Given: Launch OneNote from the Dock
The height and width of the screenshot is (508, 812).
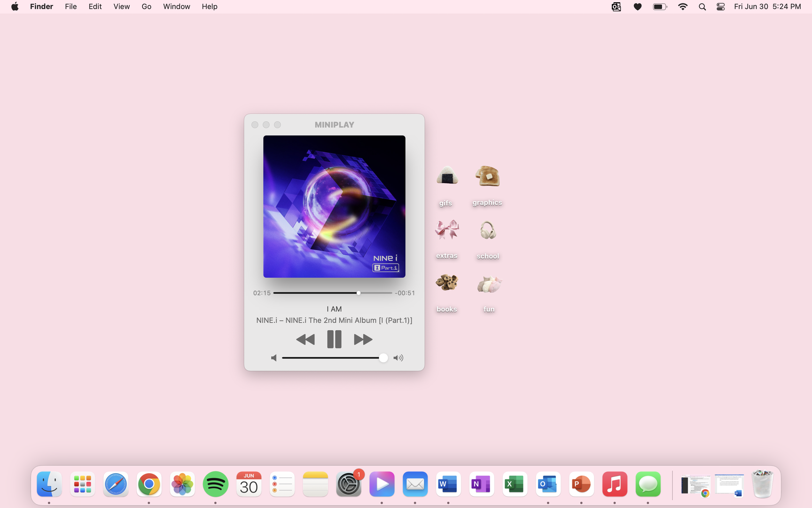Looking at the screenshot, I should [482, 484].
